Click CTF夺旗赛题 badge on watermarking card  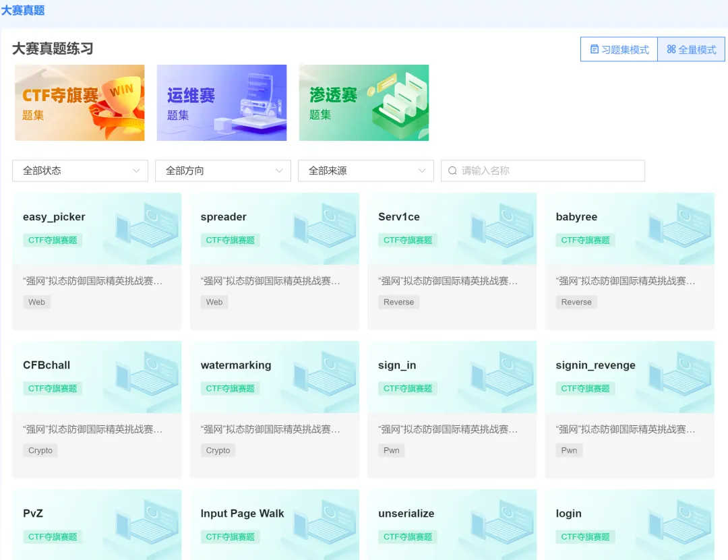pyautogui.click(x=231, y=389)
